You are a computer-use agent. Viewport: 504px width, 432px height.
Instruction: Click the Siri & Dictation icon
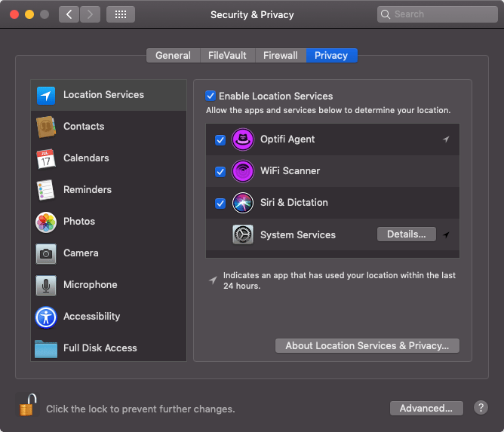pos(243,203)
